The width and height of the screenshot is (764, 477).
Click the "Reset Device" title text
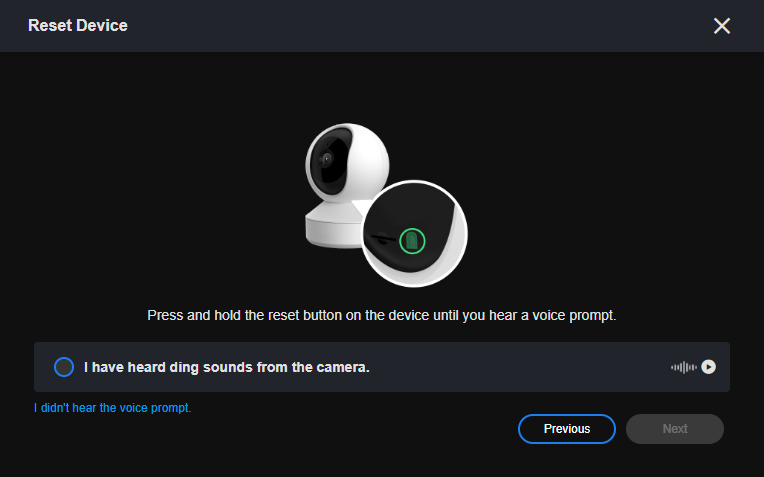point(78,25)
